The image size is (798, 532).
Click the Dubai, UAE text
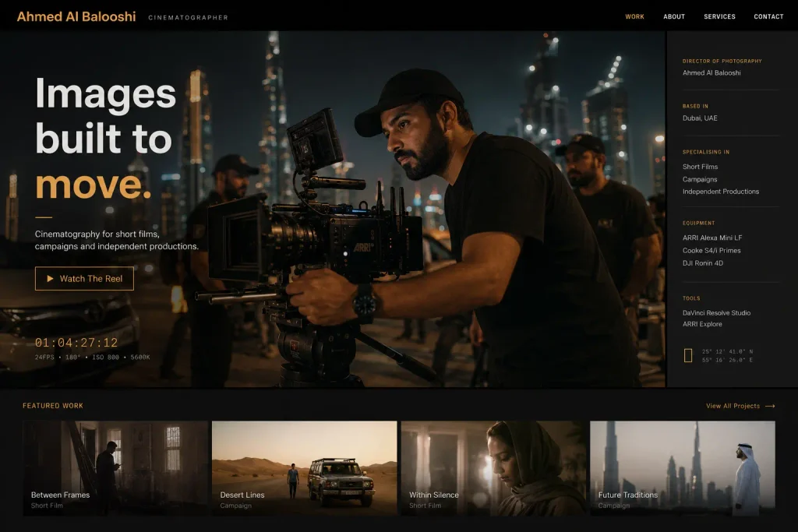[x=700, y=118]
